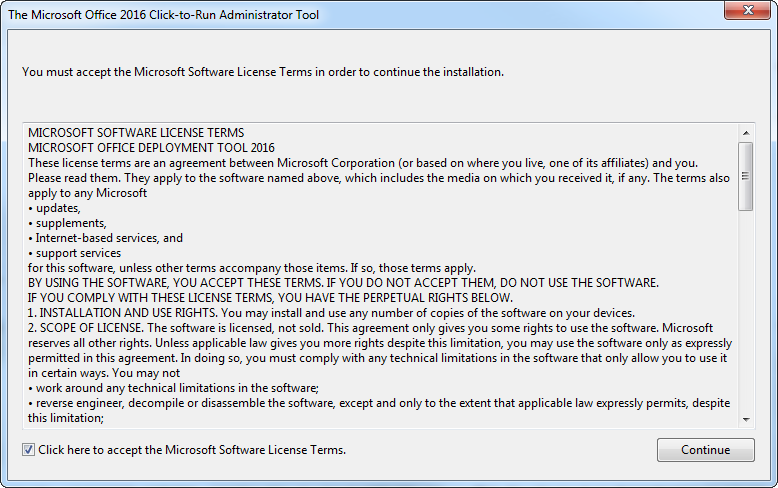
Task: Click the Continue button
Action: click(706, 450)
